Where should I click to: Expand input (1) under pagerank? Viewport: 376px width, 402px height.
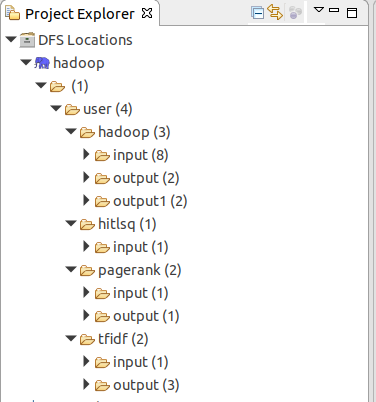tap(86, 292)
